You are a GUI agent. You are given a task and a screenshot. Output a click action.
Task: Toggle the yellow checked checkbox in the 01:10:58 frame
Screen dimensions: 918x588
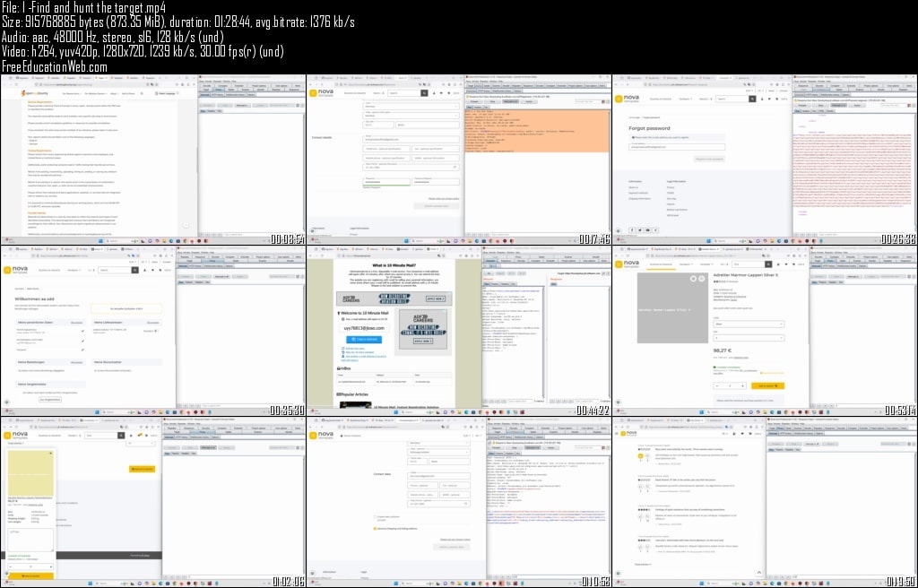(376, 528)
